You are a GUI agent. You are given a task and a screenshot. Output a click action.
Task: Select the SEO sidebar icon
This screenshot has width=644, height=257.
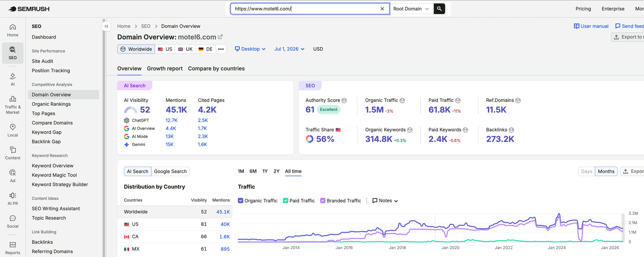[13, 53]
